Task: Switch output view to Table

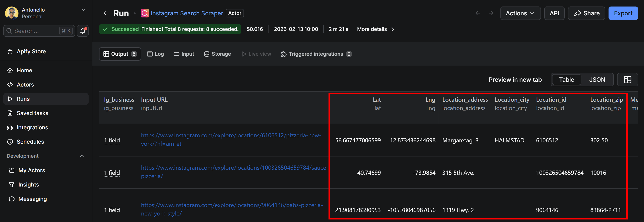Action: point(566,80)
